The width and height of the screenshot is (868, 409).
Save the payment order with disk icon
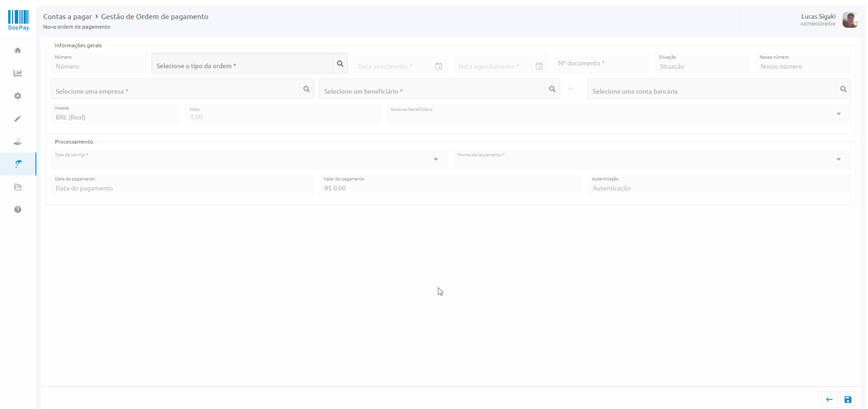(848, 399)
